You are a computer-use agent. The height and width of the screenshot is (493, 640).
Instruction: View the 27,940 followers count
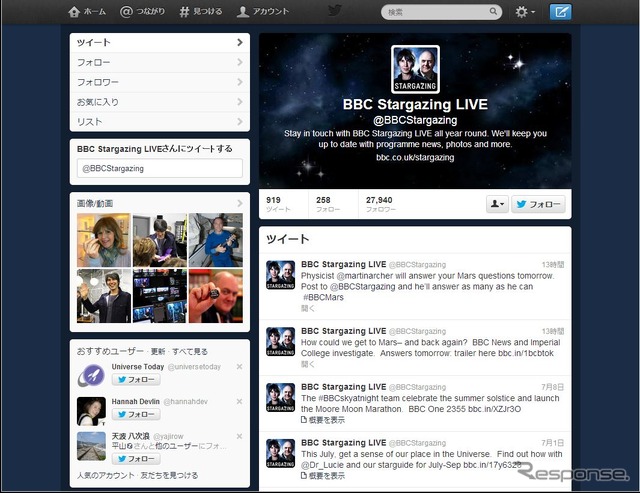[380, 204]
